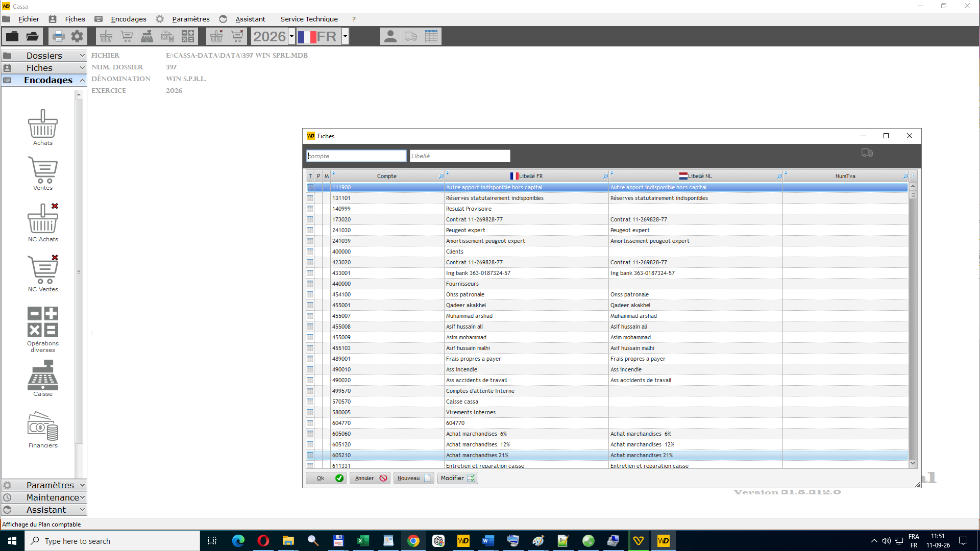Viewport: 980px width, 551px height.
Task: Open NC Ventes from the Encodages sidebar
Action: pos(43,273)
